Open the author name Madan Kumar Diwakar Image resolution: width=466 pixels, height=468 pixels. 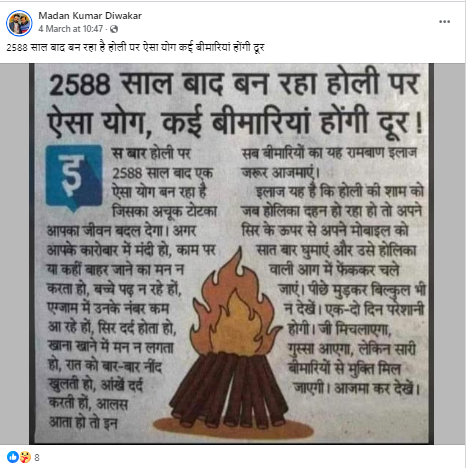click(x=90, y=16)
